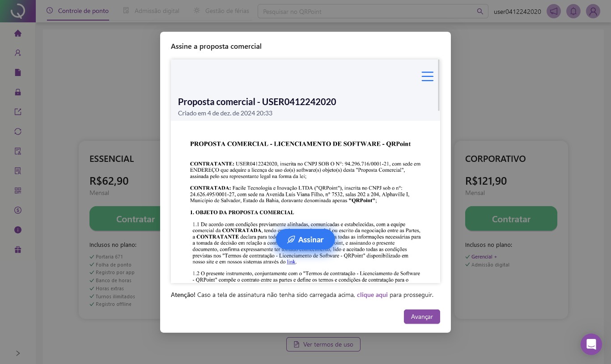This screenshot has height=364, width=611.
Task: Click the padlock icon in sidebar
Action: (18, 92)
